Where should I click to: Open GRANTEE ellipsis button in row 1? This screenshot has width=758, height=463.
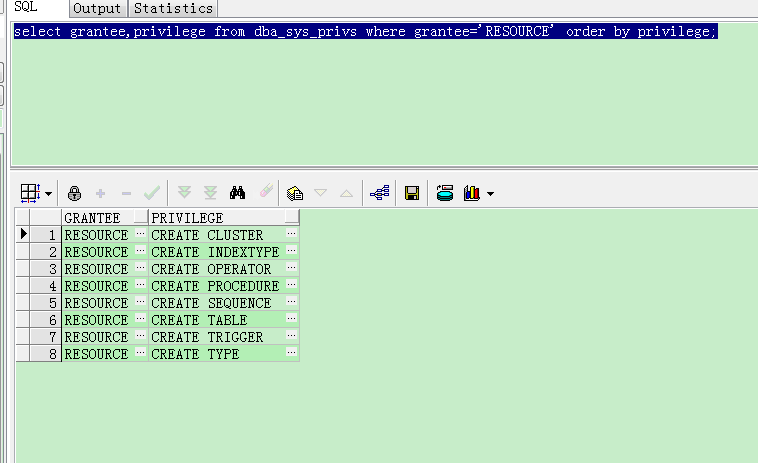(141, 234)
